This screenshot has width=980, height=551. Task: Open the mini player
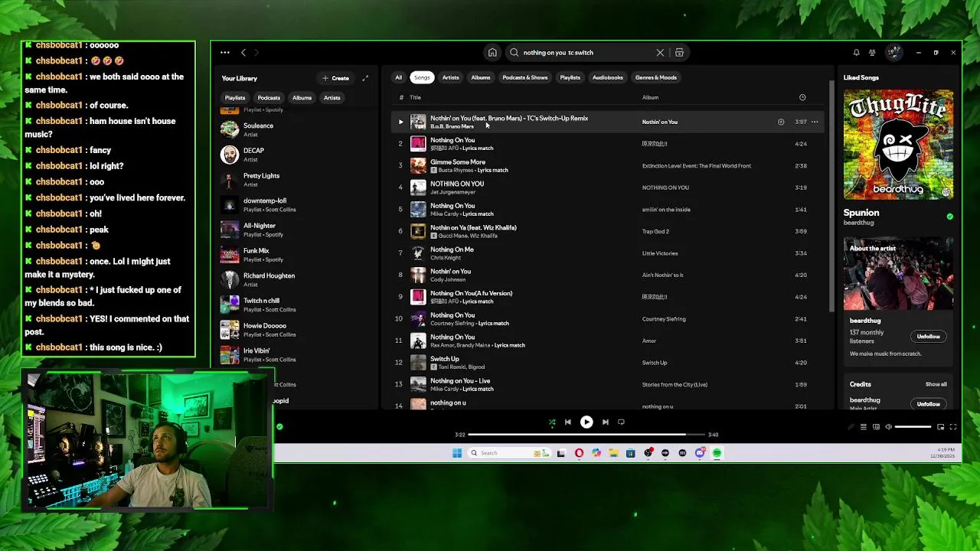pyautogui.click(x=941, y=427)
